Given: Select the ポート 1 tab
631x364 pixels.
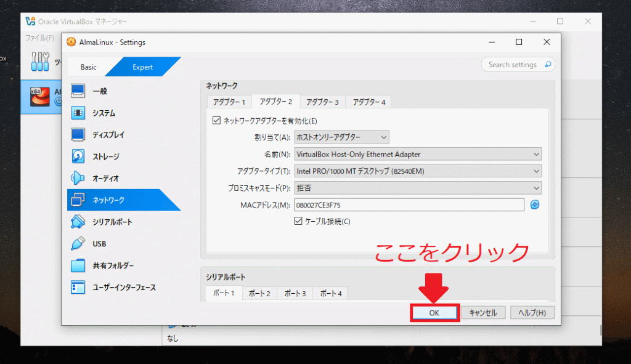Looking at the screenshot, I should pos(224,293).
